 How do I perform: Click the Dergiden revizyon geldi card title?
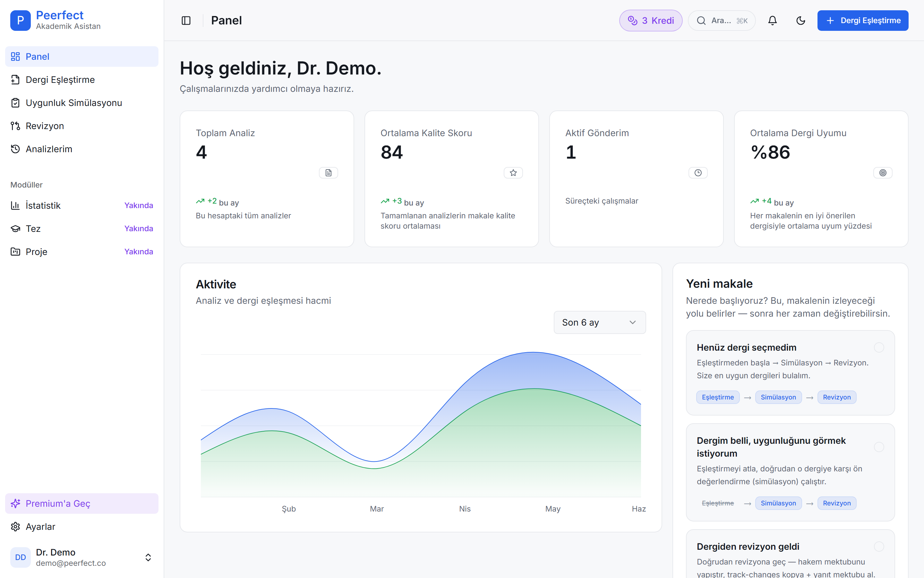[748, 547]
